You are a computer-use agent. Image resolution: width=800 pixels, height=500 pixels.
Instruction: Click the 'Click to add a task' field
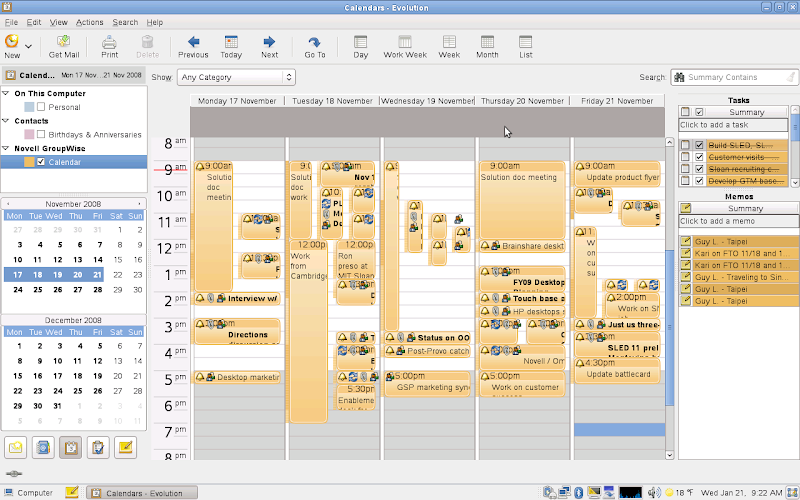point(733,125)
